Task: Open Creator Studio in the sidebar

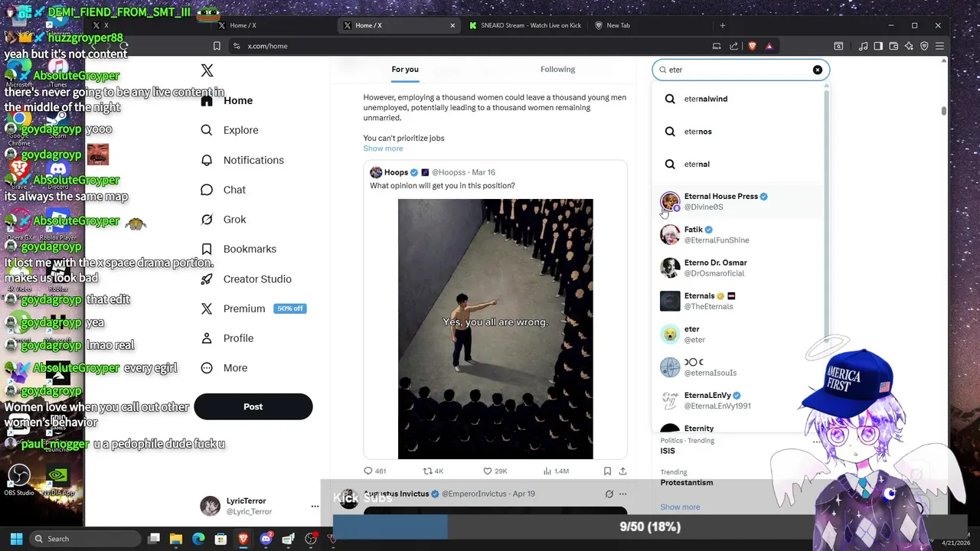Action: click(x=247, y=279)
